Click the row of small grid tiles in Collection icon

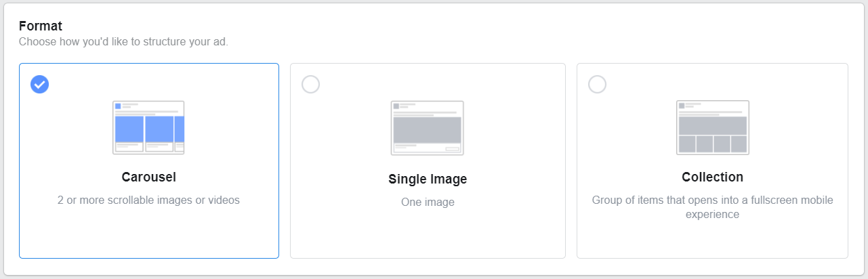[713, 144]
